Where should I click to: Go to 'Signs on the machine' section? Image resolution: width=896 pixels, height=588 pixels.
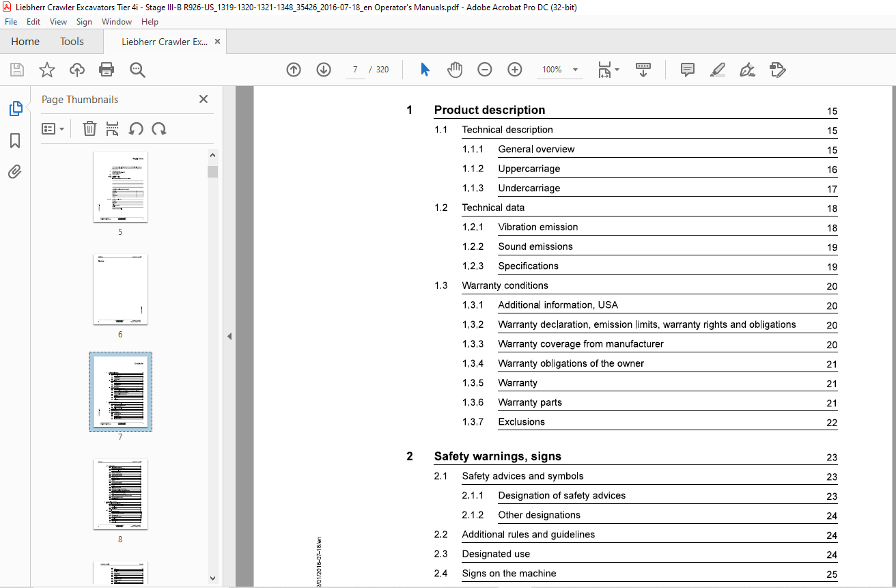pyautogui.click(x=509, y=573)
